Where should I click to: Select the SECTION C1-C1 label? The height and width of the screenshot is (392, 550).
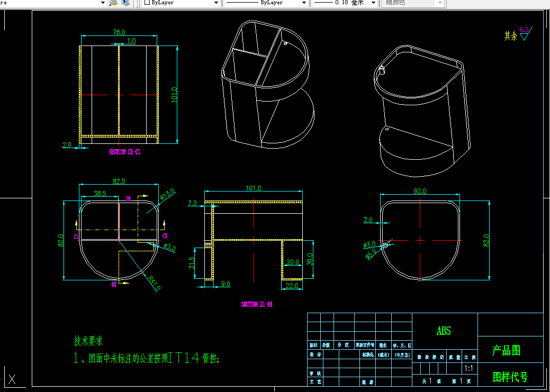125,152
